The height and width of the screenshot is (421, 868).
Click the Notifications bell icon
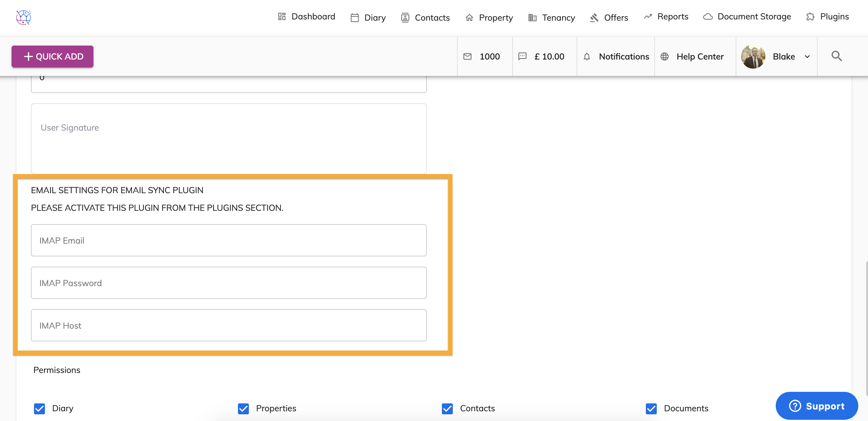[587, 56]
